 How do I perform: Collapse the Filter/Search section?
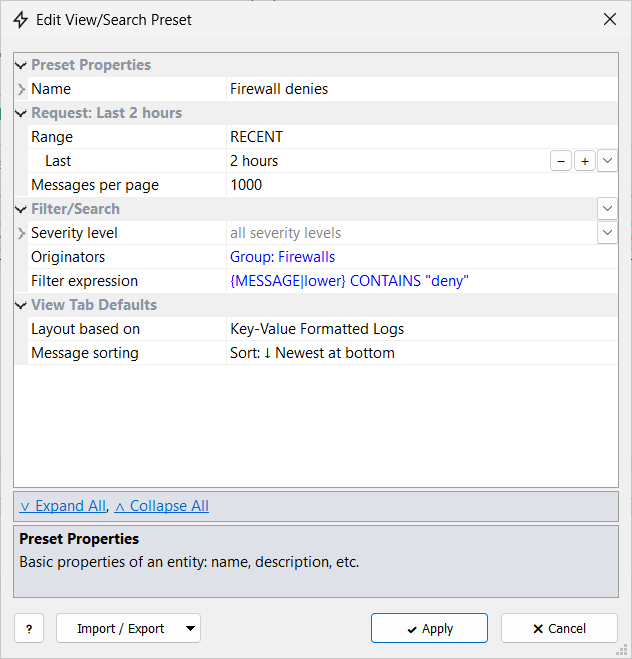click(x=21, y=209)
